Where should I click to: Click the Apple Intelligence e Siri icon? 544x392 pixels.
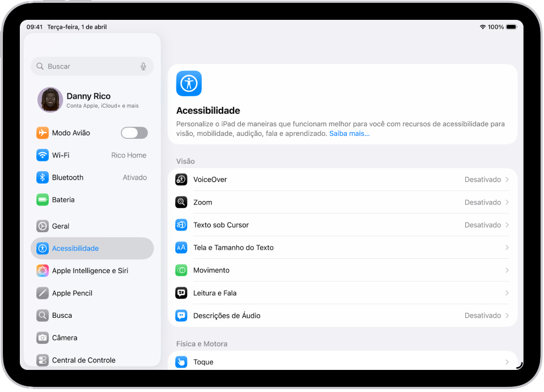(42, 271)
